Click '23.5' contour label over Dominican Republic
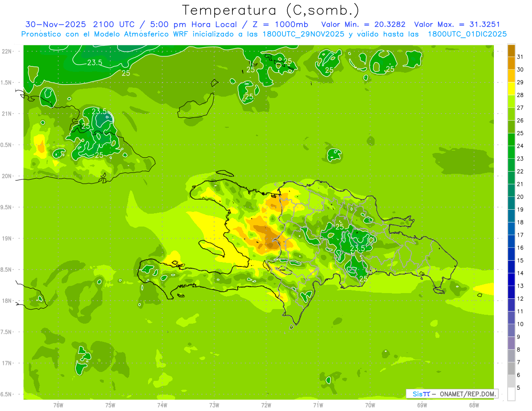The image size is (532, 411). (357, 248)
